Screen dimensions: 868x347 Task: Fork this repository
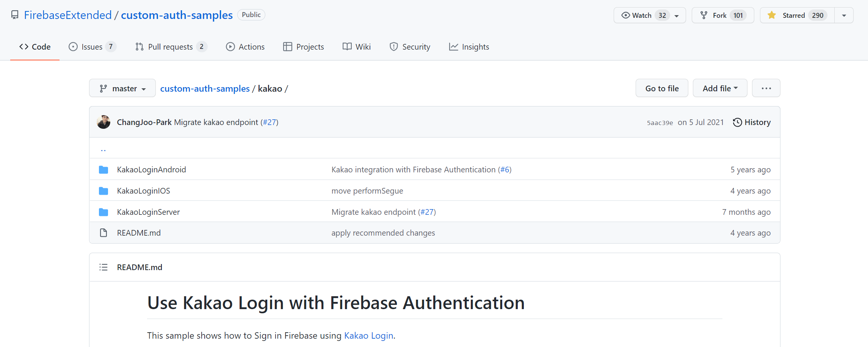pos(722,15)
